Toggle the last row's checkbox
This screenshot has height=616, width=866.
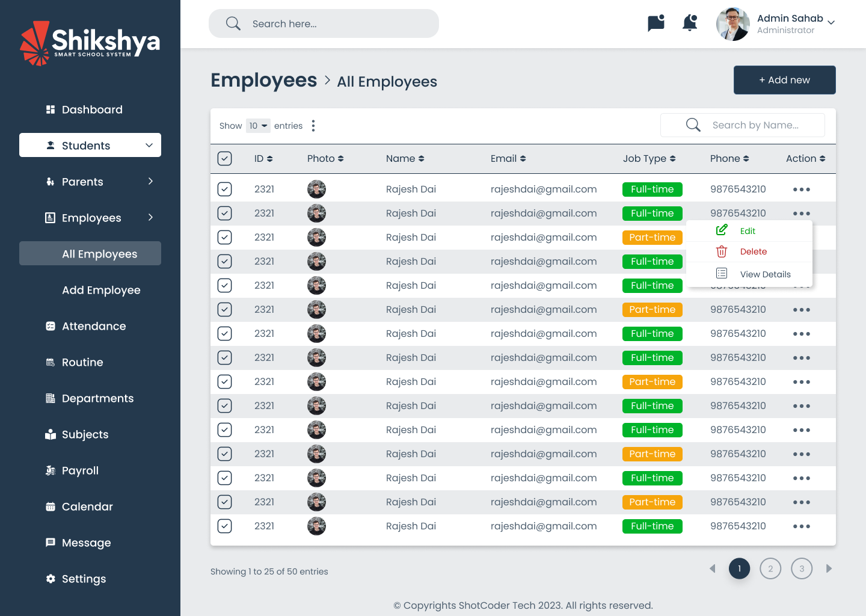click(224, 526)
